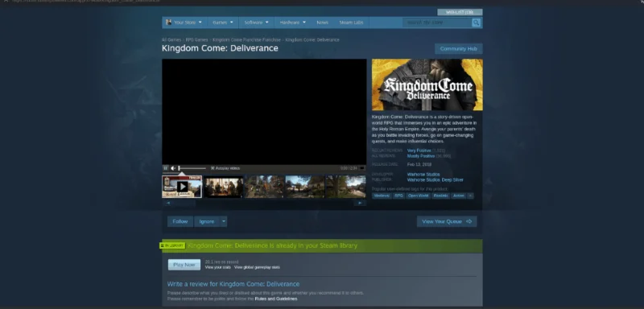Expand more tags plus button
The height and width of the screenshot is (309, 644).
pos(471,196)
